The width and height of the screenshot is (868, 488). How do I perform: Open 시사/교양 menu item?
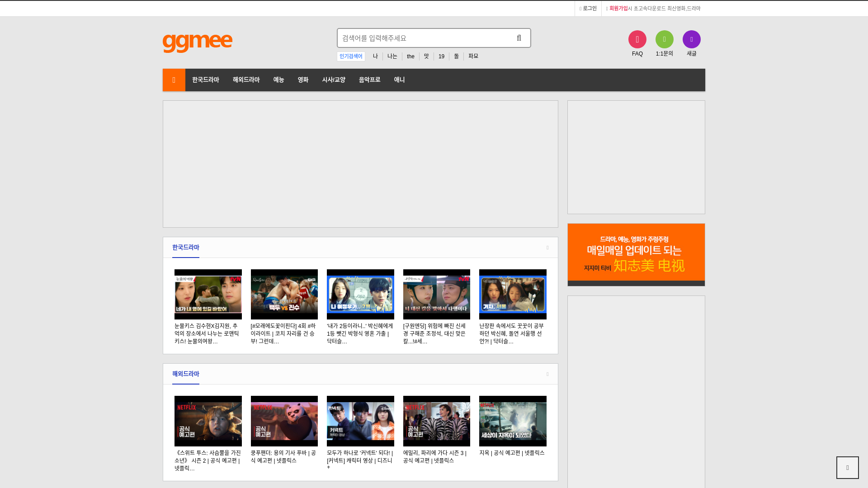[334, 80]
